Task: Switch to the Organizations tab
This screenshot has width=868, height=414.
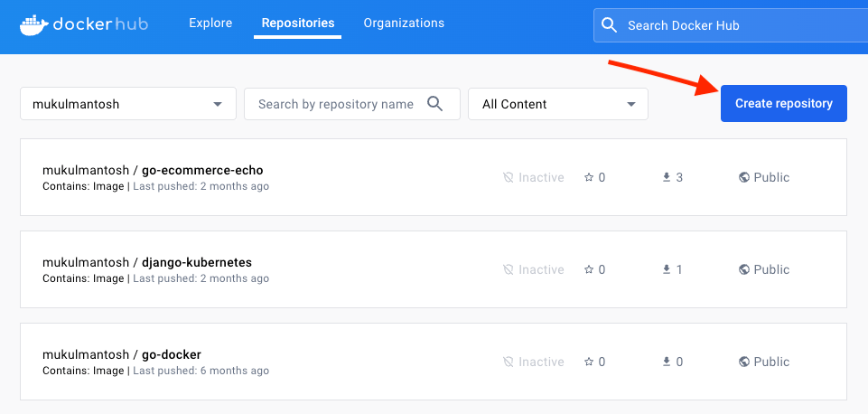Action: [x=404, y=24]
